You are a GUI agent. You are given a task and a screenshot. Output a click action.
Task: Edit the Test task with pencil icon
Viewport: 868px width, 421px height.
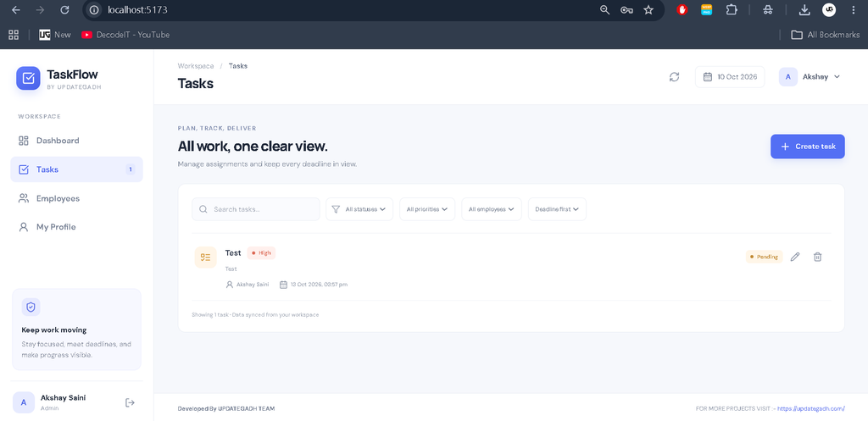point(795,257)
